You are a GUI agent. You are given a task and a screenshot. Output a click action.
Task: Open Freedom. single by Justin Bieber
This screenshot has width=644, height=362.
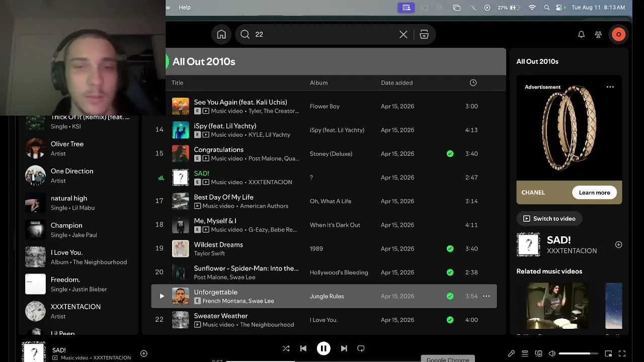tap(78, 284)
